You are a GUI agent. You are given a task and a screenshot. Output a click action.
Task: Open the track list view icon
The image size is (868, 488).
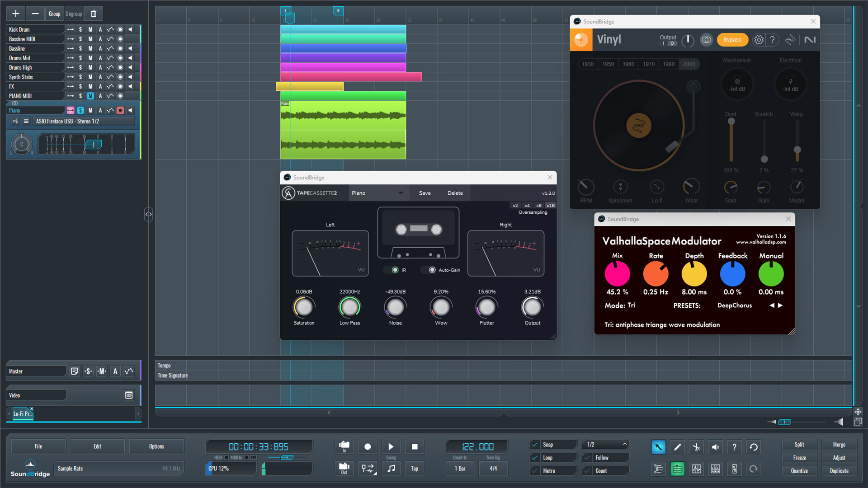[658, 469]
